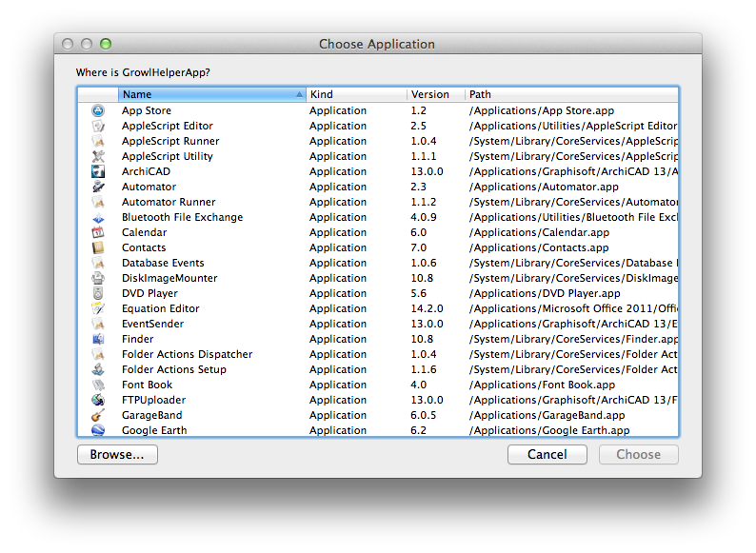Click the Folder Actions Dispatcher icon
The height and width of the screenshot is (553, 756).
(98, 354)
